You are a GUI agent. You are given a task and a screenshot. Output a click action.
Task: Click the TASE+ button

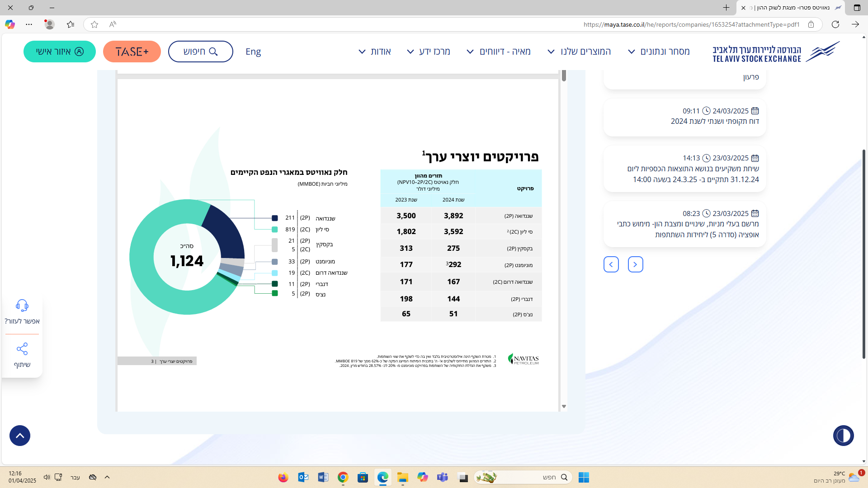point(132,52)
